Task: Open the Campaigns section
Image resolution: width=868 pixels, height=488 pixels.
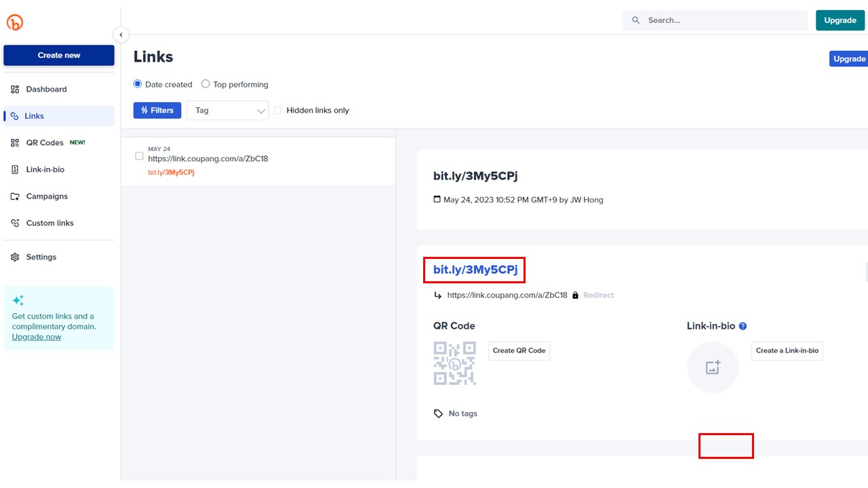Action: (x=59, y=197)
